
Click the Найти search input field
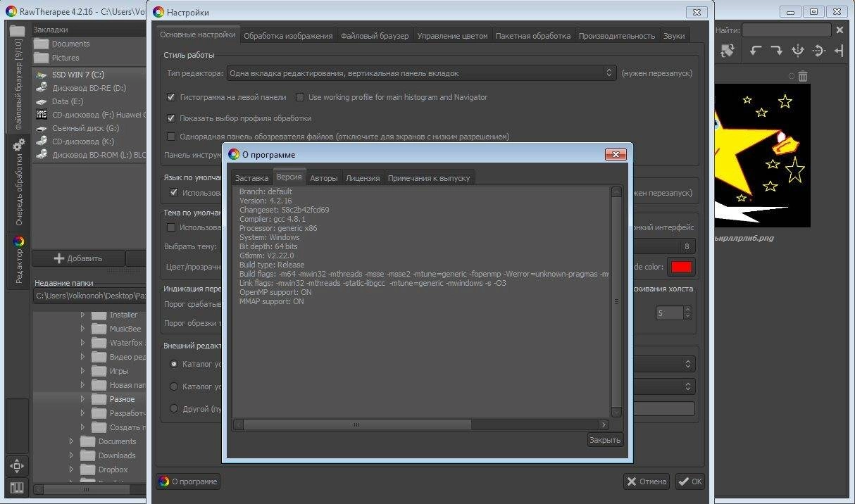[787, 30]
